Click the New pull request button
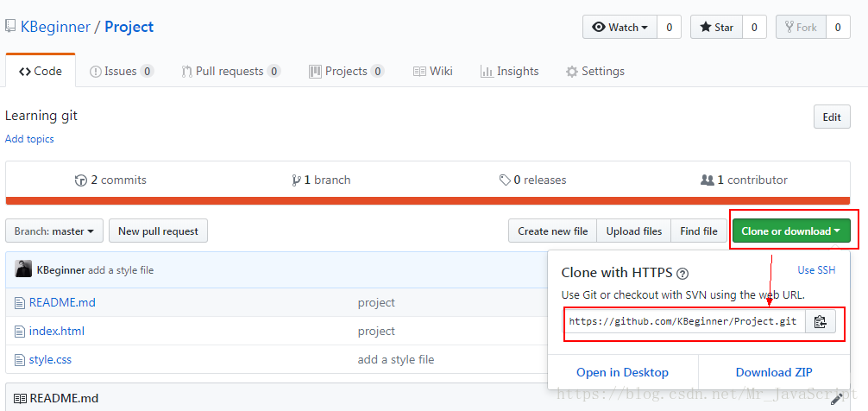The width and height of the screenshot is (868, 411). [158, 231]
